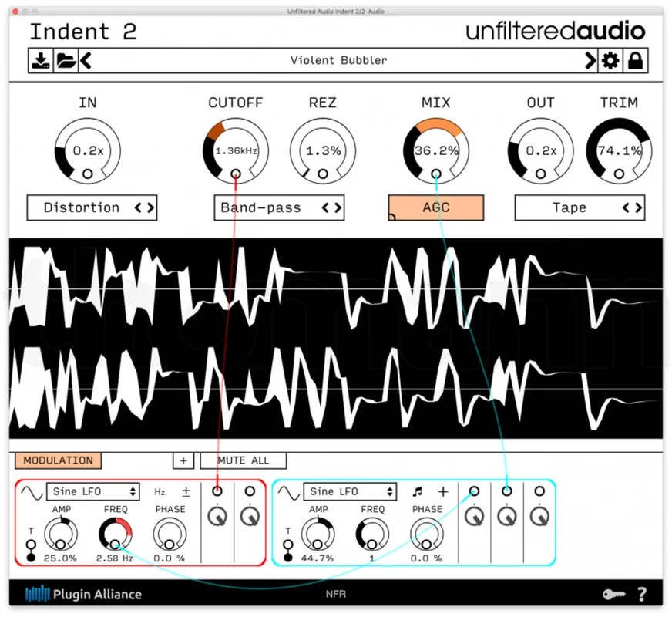This screenshot has width=672, height=617.
Task: Toggle the AGC button
Action: [436, 208]
